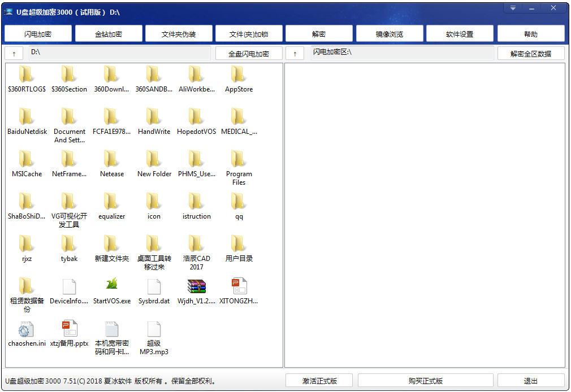Click the AliWorkbe... folder name
The image size is (571, 392).
pyautogui.click(x=196, y=89)
